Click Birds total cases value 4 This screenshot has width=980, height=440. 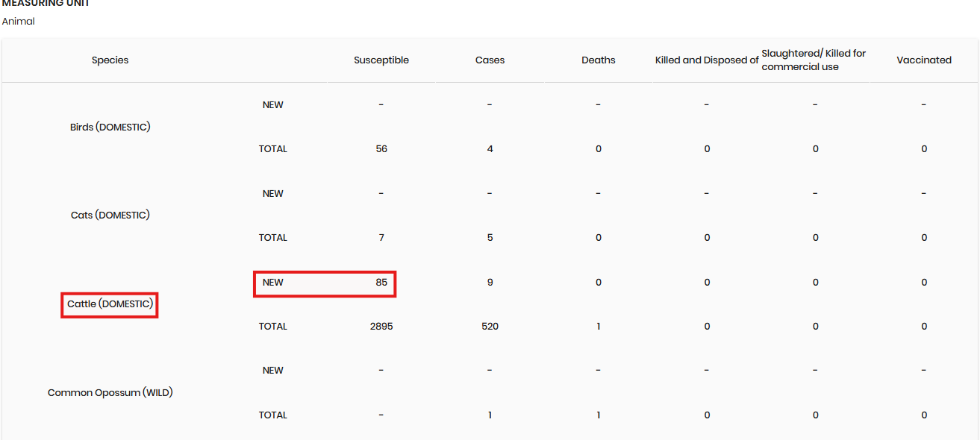click(490, 149)
